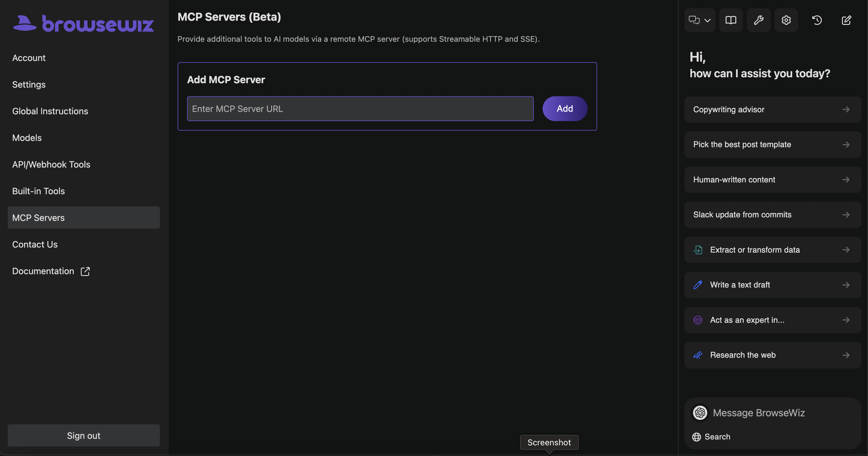
Task: Open settings gear icon in chat panel
Action: (x=786, y=20)
